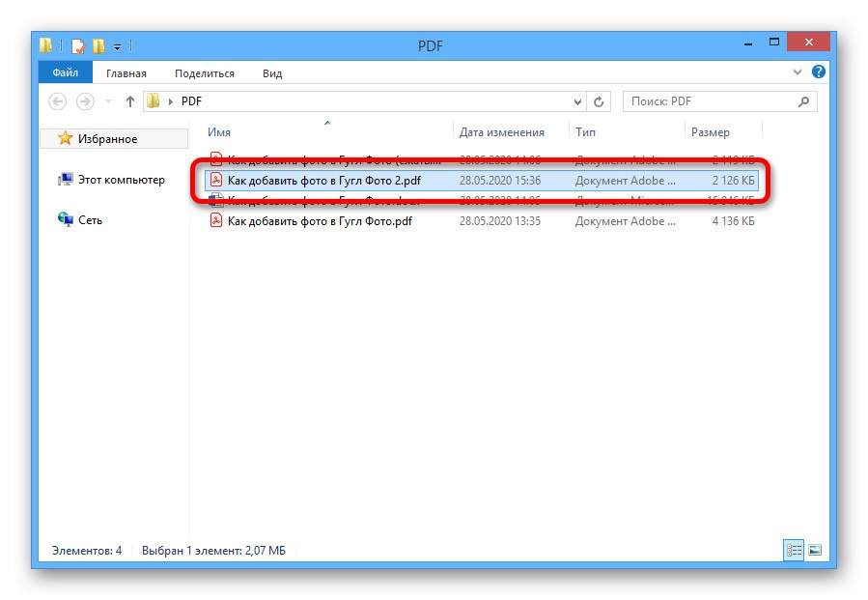Open the Файл menu
This screenshot has width=868, height=600.
tap(65, 72)
